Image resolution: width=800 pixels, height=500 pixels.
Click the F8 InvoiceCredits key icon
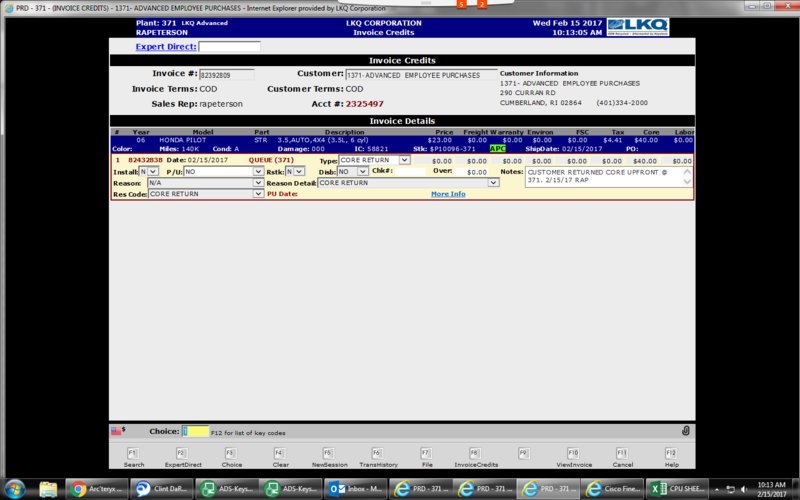coord(475,453)
